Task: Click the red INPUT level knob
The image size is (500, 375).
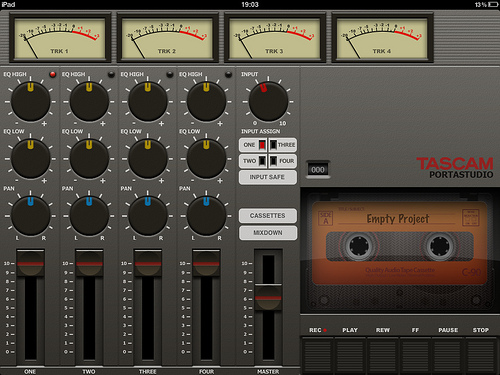Action: 268,102
